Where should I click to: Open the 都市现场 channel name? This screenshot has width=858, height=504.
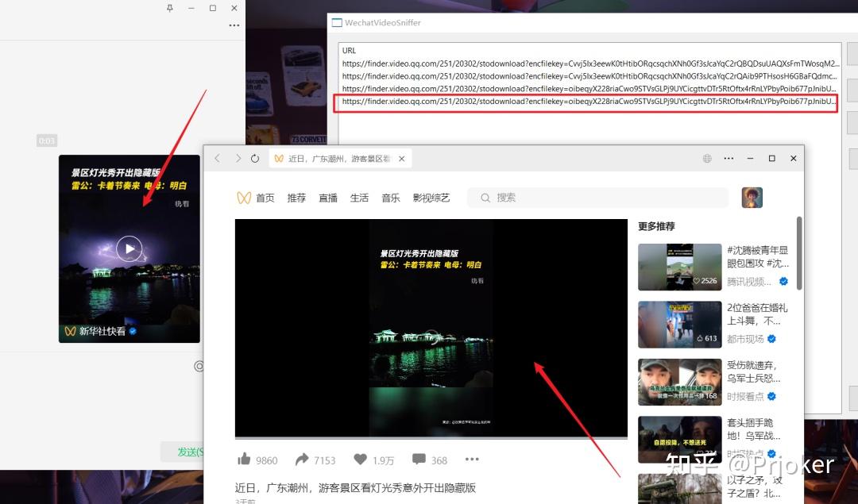click(x=744, y=339)
